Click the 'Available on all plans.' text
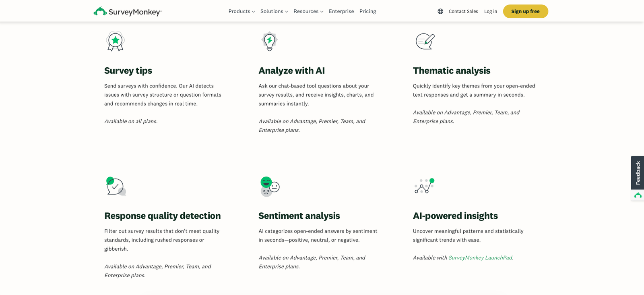Image resolution: width=644 pixels, height=295 pixels. coord(131,121)
